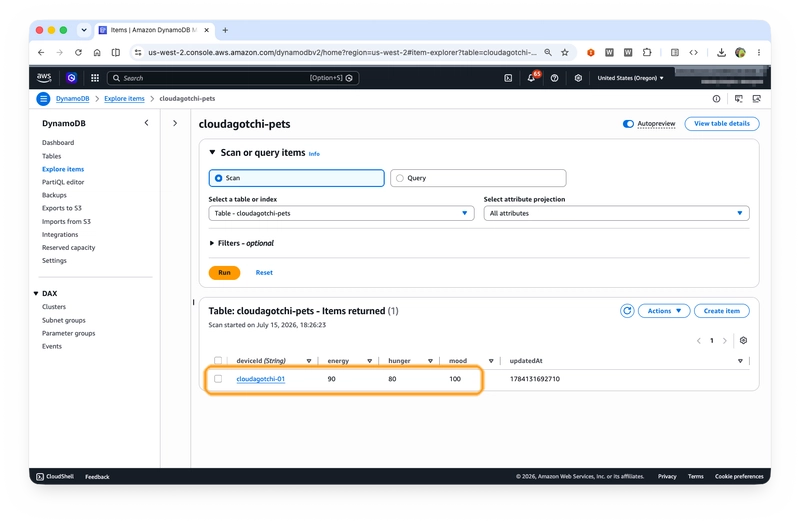Screen dimensions: 800x523
Task: Check the cloudagotchi-01 row checkbox
Action: tap(218, 379)
